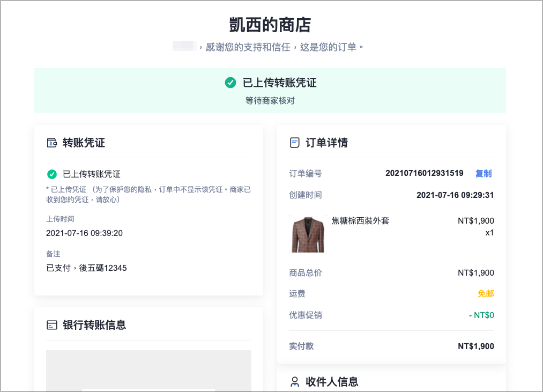Click the 复制 link beside order number
Viewport: 543px width, 392px height.
tap(484, 173)
